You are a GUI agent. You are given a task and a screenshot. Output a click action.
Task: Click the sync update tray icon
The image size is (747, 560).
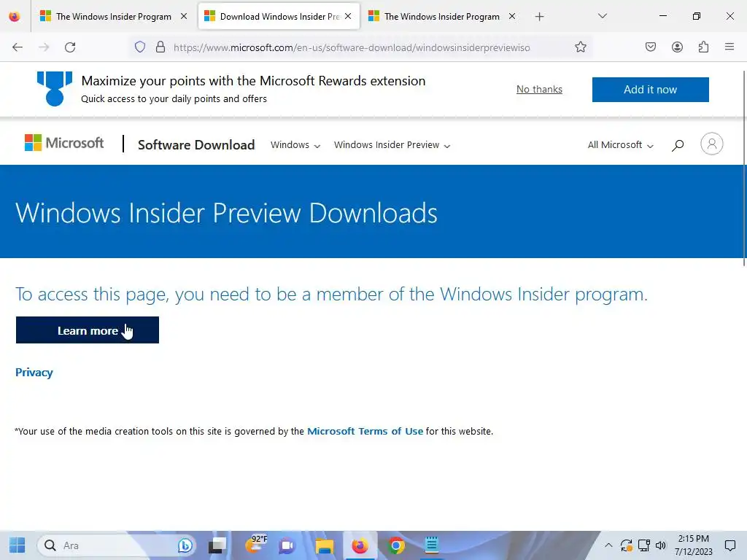click(x=626, y=545)
